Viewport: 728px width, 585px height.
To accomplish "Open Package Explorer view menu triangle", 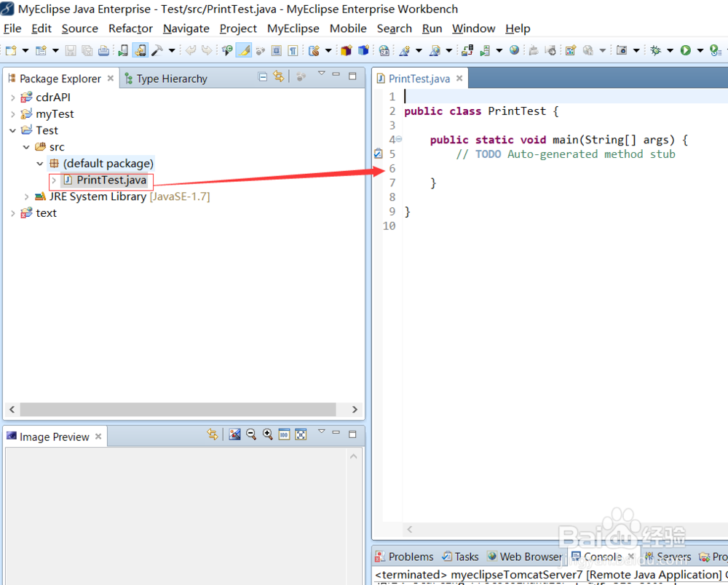I will point(321,73).
